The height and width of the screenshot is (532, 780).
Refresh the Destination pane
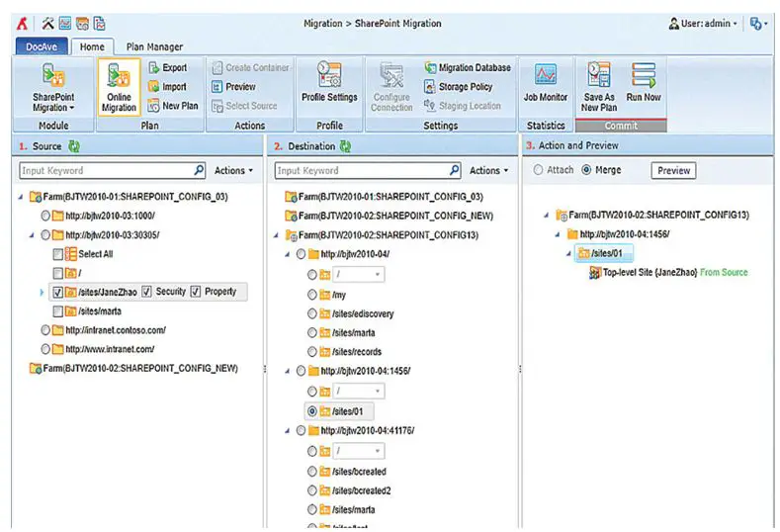click(x=345, y=146)
